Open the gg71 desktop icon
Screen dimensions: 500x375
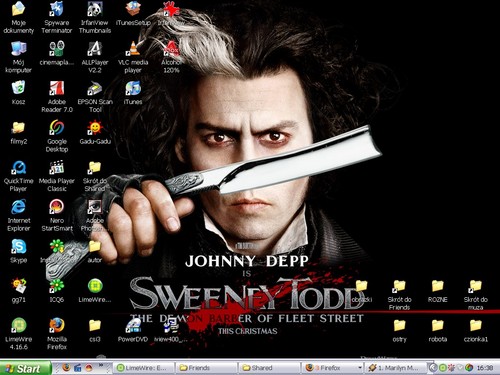coord(18,290)
